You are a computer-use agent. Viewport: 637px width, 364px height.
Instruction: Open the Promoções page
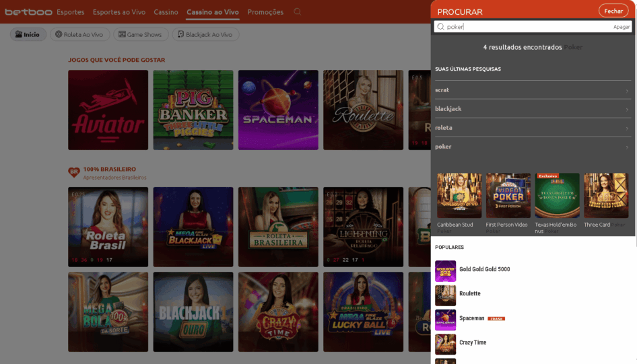(265, 11)
